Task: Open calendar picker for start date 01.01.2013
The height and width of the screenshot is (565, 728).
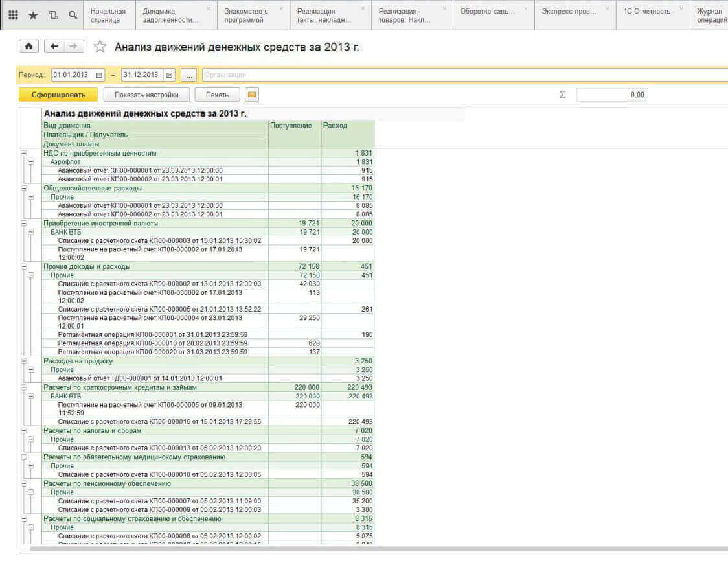Action: click(x=98, y=75)
